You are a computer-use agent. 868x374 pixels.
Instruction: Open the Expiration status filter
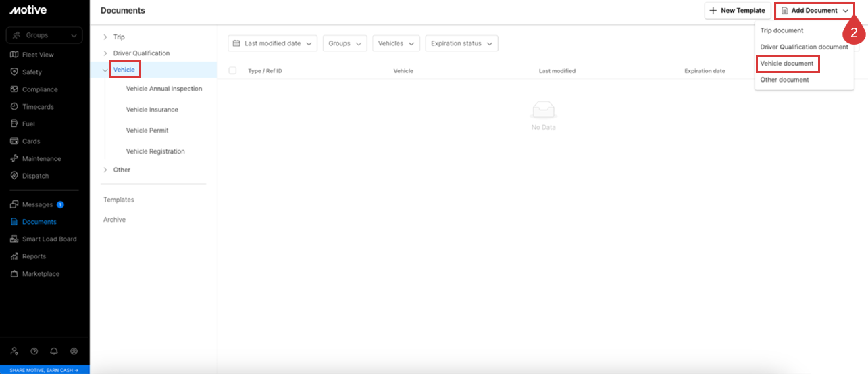pos(461,43)
